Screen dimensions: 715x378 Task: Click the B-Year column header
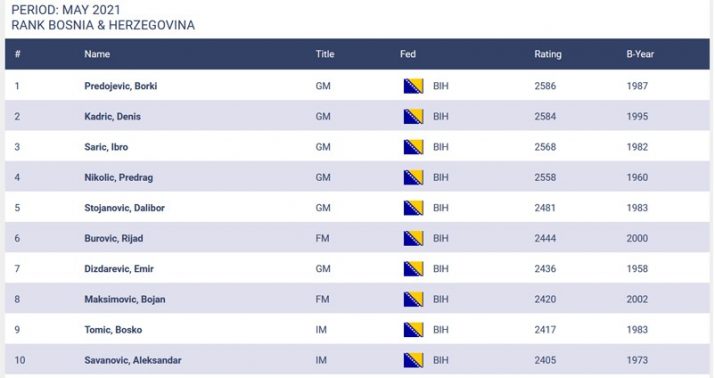coord(640,54)
